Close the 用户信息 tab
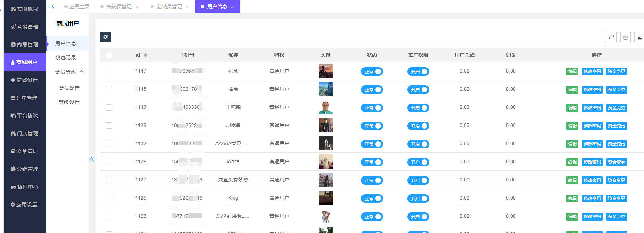Viewport: 644px width, 233px height. (x=232, y=7)
